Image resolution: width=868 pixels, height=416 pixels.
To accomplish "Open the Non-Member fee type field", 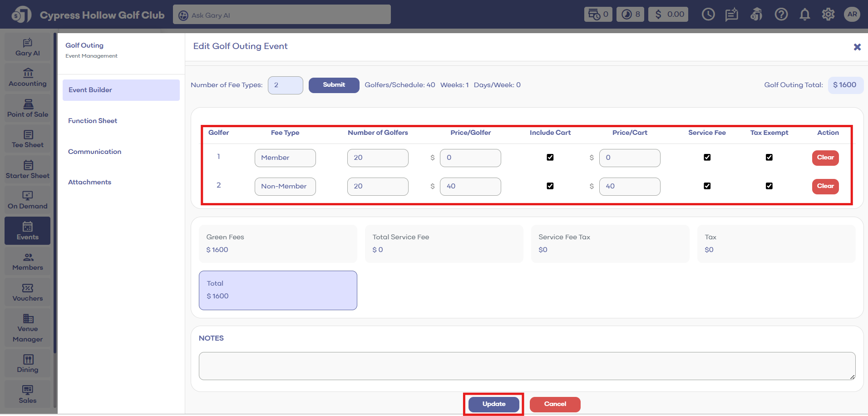I will tap(285, 187).
